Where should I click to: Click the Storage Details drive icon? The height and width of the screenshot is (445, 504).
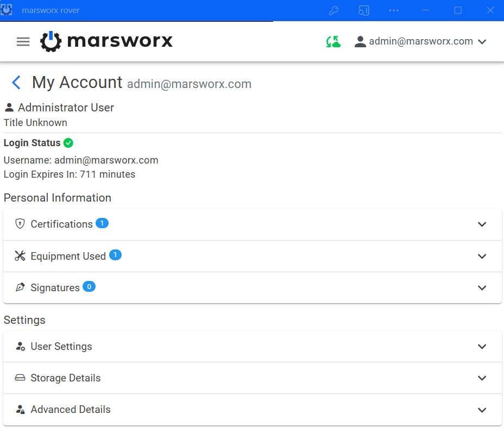click(20, 378)
